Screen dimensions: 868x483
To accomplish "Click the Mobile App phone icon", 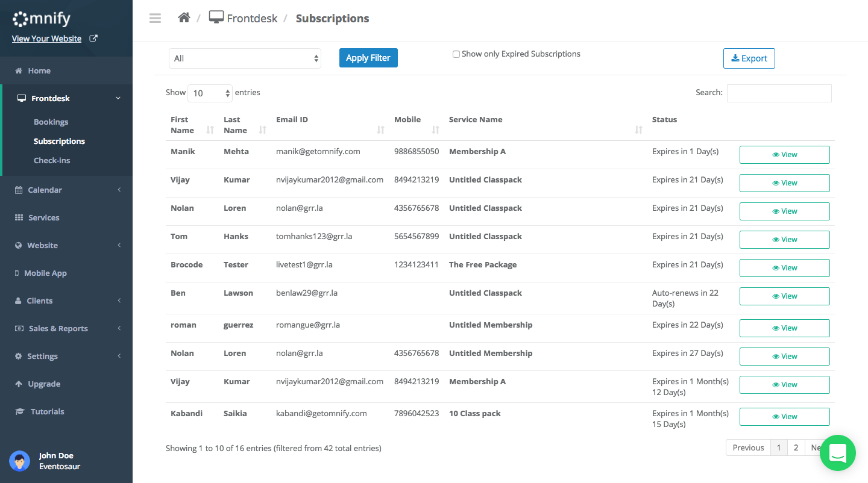I will tap(17, 273).
